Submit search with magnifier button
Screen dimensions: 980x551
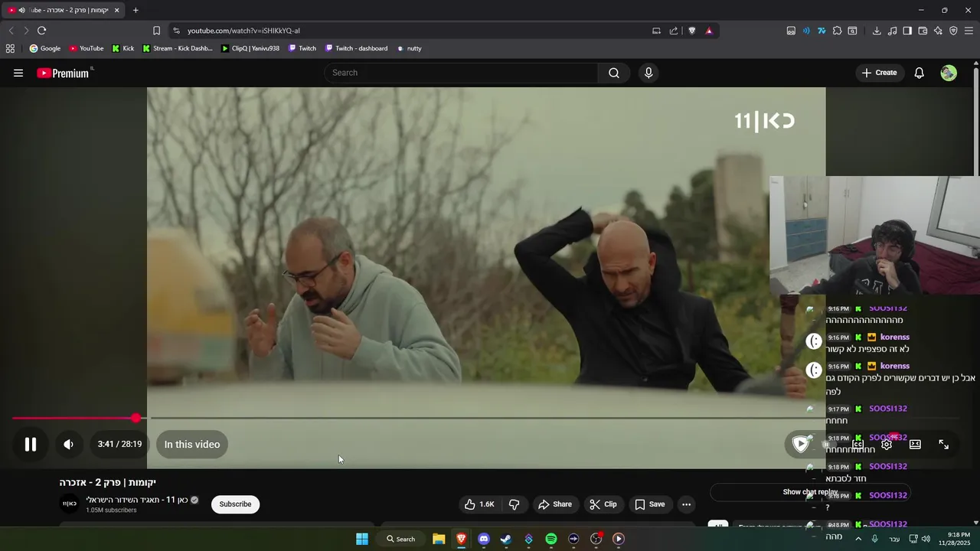[x=614, y=73]
